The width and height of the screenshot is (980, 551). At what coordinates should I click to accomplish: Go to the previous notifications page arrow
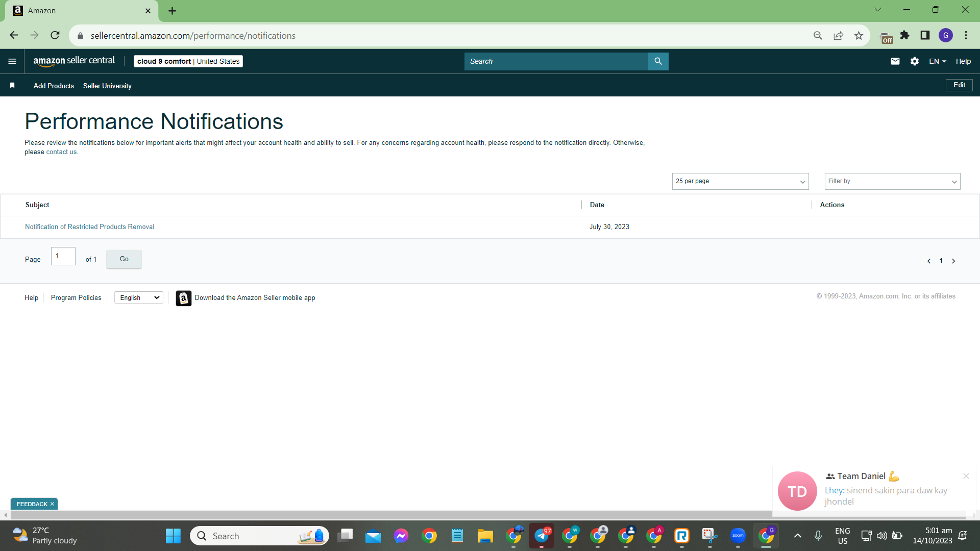(x=929, y=261)
